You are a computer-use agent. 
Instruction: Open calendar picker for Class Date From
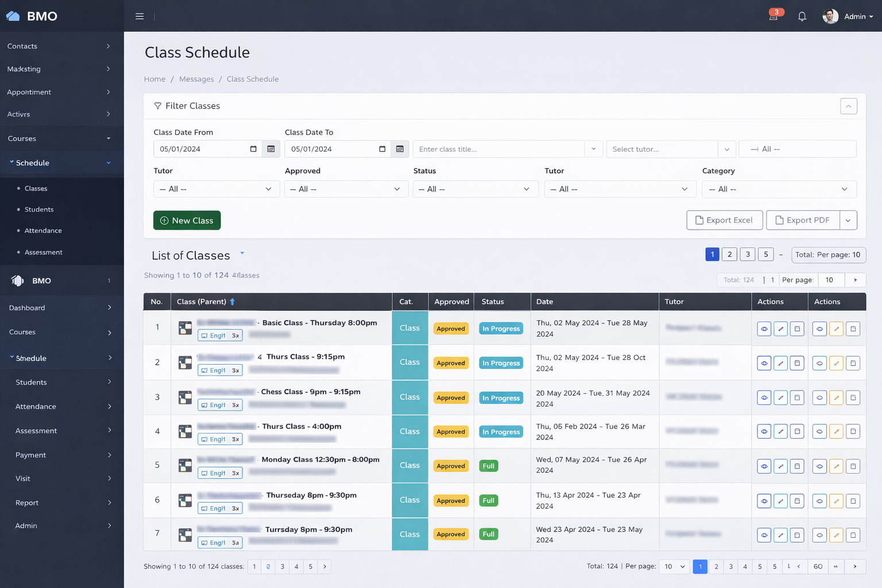271,149
